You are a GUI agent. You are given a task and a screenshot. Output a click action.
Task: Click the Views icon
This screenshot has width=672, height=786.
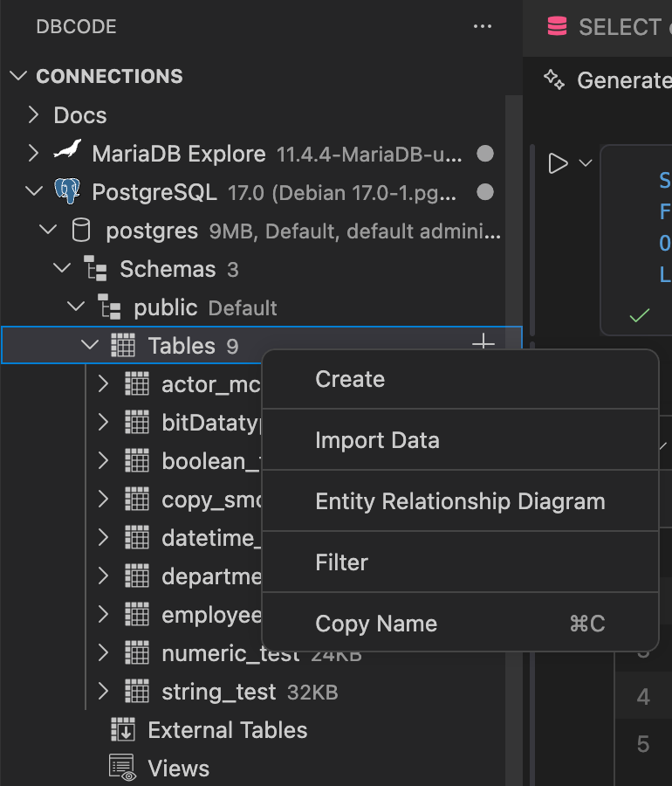coord(123,768)
